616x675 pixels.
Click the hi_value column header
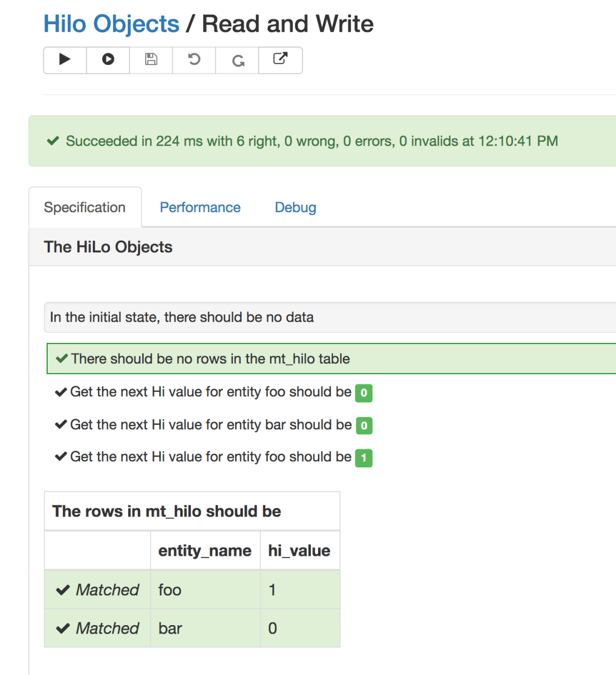pyautogui.click(x=299, y=551)
